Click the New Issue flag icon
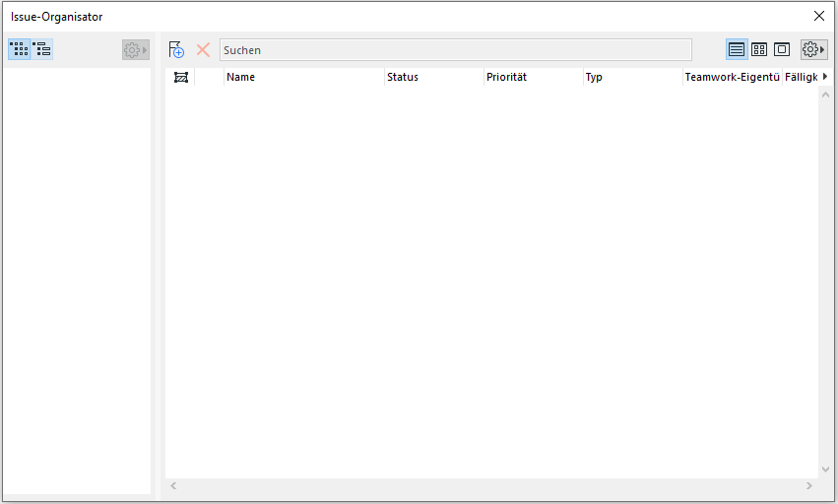The width and height of the screenshot is (838, 504). (177, 49)
